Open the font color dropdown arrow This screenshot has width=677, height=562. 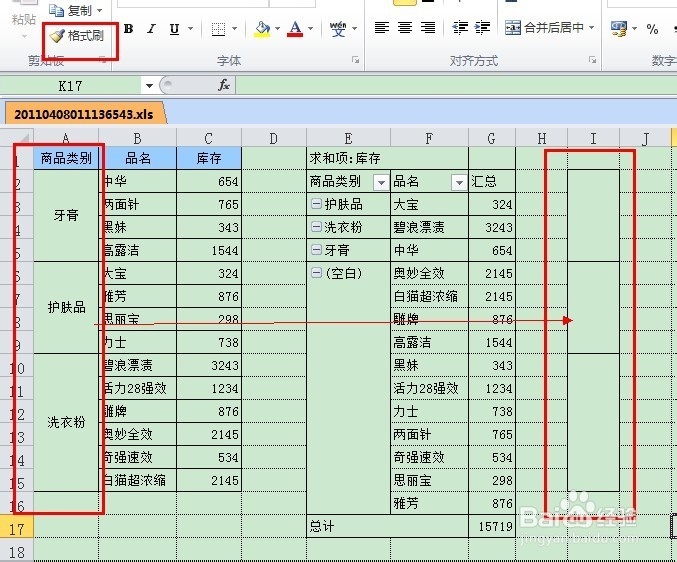click(310, 29)
